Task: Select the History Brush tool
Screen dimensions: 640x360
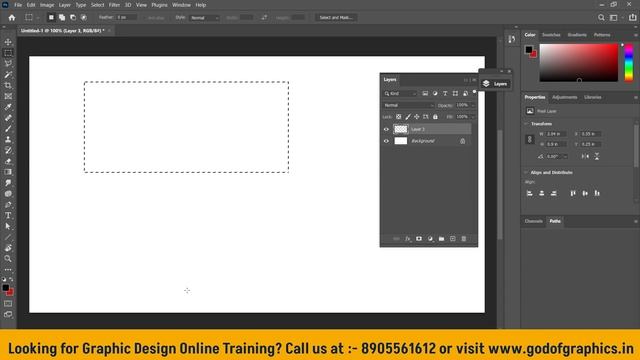Action: pos(8,150)
